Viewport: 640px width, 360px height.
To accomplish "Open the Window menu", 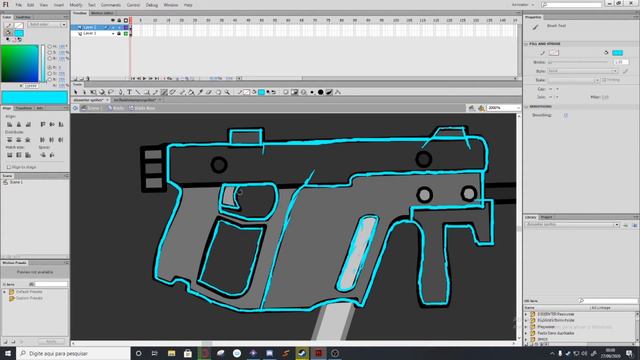I will 171,5.
